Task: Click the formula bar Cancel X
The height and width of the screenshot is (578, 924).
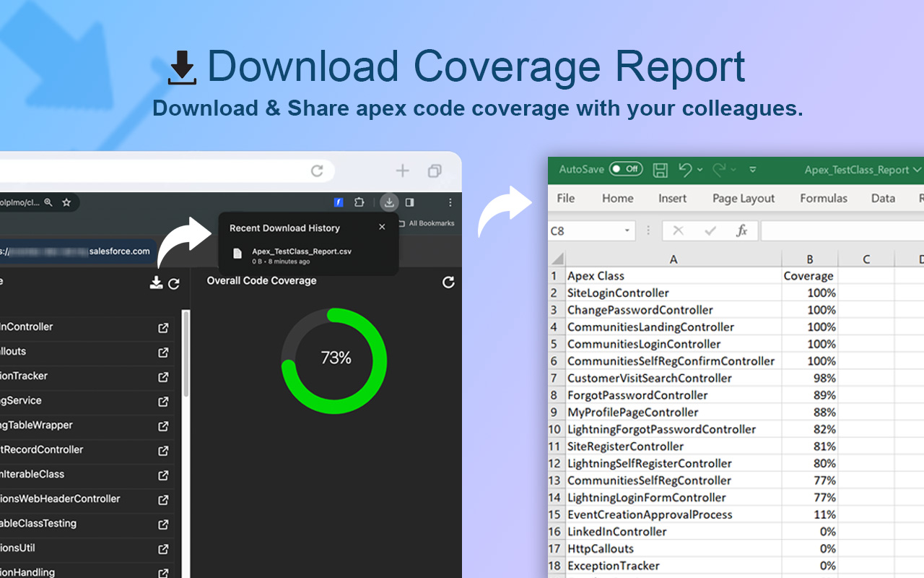Action: coord(678,231)
